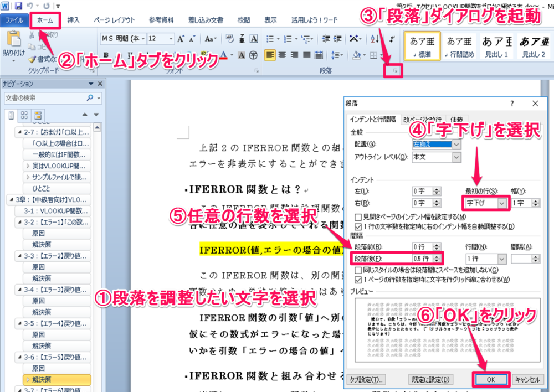Open the bullet list icon
The height and width of the screenshot is (392, 554).
pyautogui.click(x=270, y=39)
